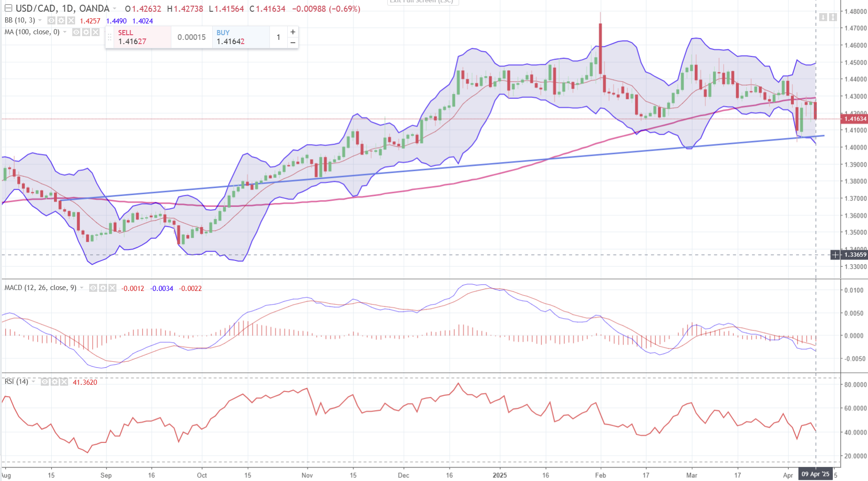Open MA (100) indicator settings gear
868x481 pixels.
pyautogui.click(x=86, y=32)
